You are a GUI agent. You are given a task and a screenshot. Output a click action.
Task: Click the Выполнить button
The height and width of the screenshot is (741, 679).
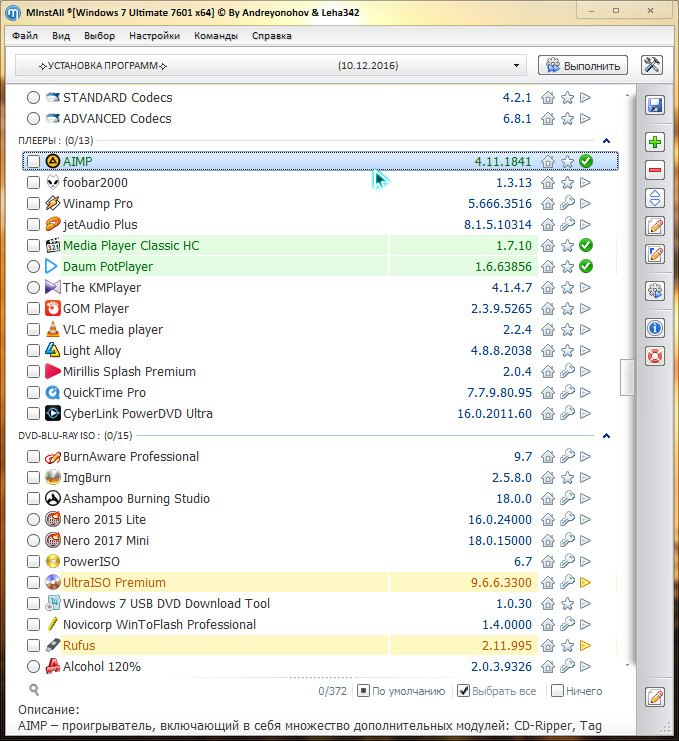coord(583,65)
